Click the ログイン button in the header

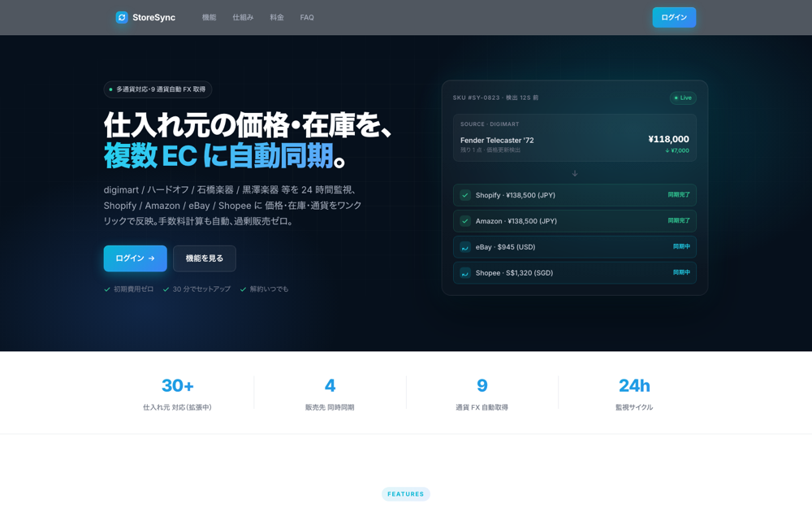[674, 18]
